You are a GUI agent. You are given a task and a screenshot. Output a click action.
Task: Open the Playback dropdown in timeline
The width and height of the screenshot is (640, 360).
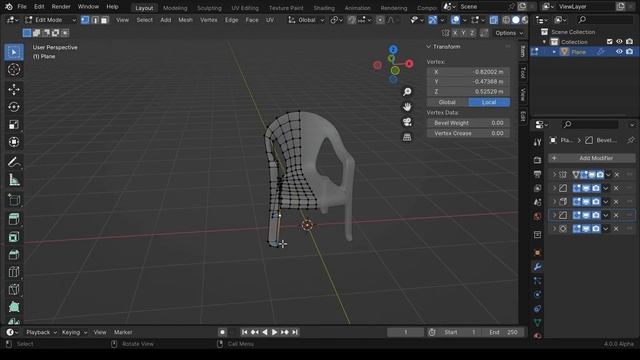coord(41,332)
